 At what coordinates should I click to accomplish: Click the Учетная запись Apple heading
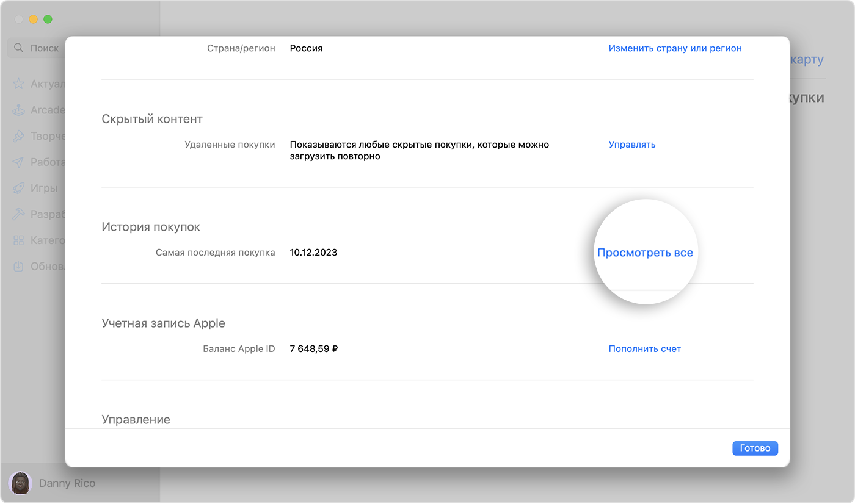(163, 323)
